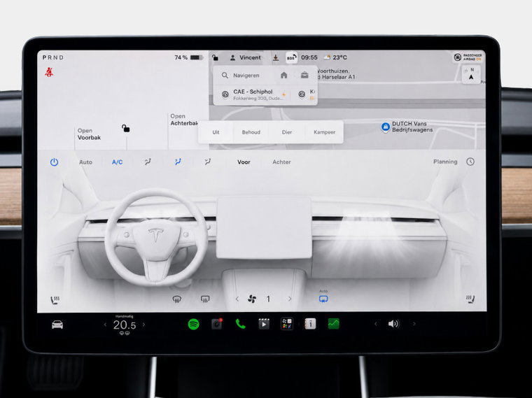Screen dimensions: 532x398
Task: Select Dier (dog) mode
Action: tap(287, 132)
